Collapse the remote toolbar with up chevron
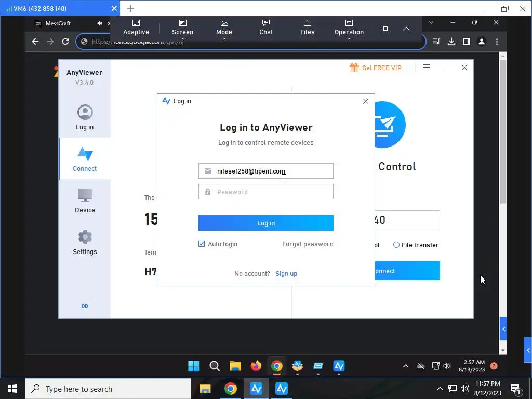 point(406,29)
